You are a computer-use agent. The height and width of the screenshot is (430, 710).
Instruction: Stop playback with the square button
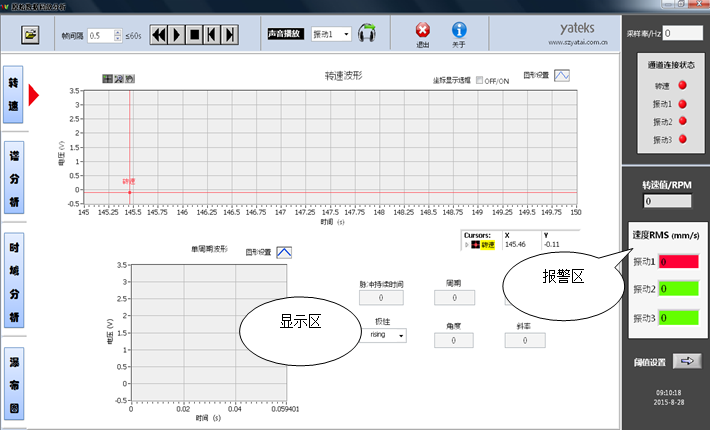194,34
